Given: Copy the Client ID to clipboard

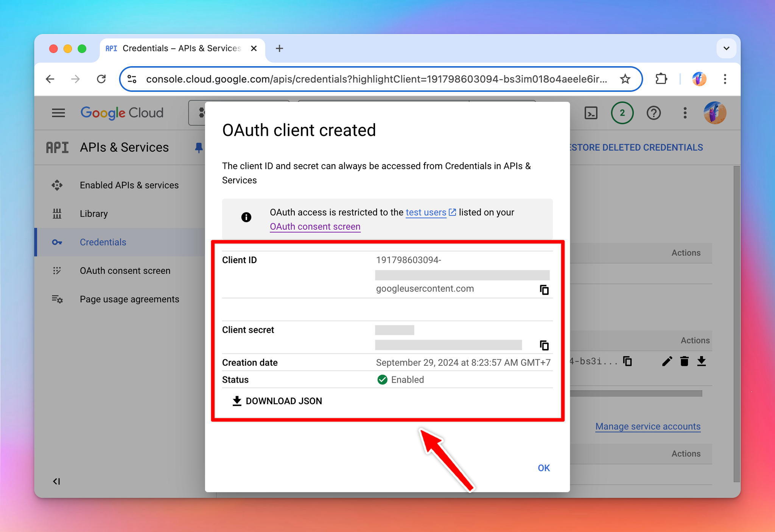Looking at the screenshot, I should point(544,290).
